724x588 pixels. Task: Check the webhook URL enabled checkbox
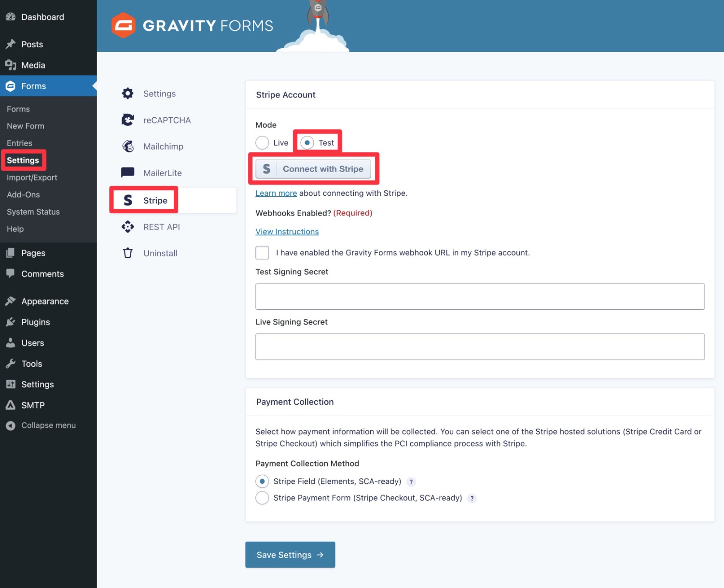(x=262, y=253)
